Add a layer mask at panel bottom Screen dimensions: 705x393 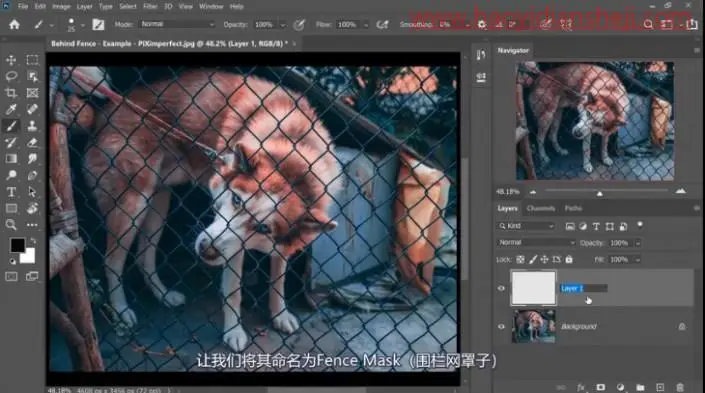[x=600, y=387]
